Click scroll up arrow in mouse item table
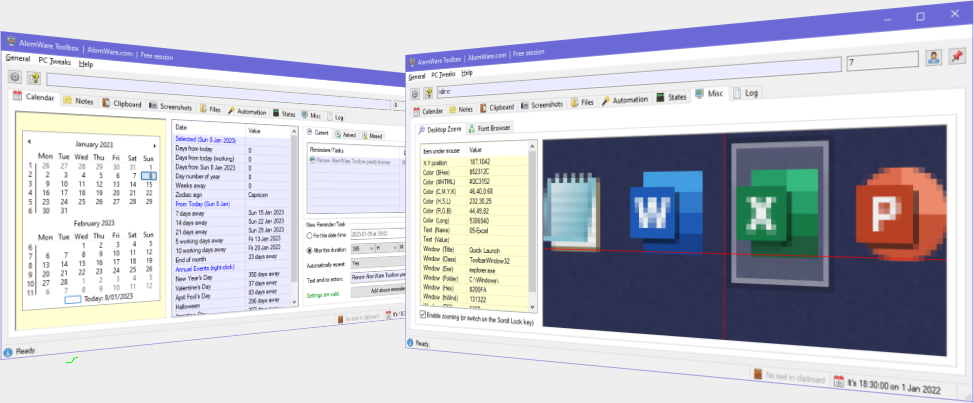Screen dimensions: 974x403 pos(533,147)
